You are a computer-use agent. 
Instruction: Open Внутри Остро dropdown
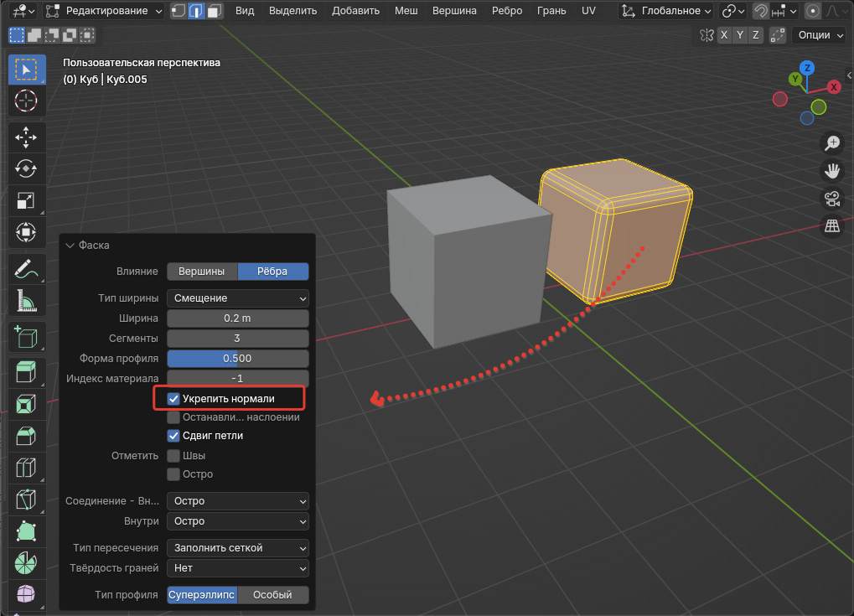pyautogui.click(x=238, y=521)
